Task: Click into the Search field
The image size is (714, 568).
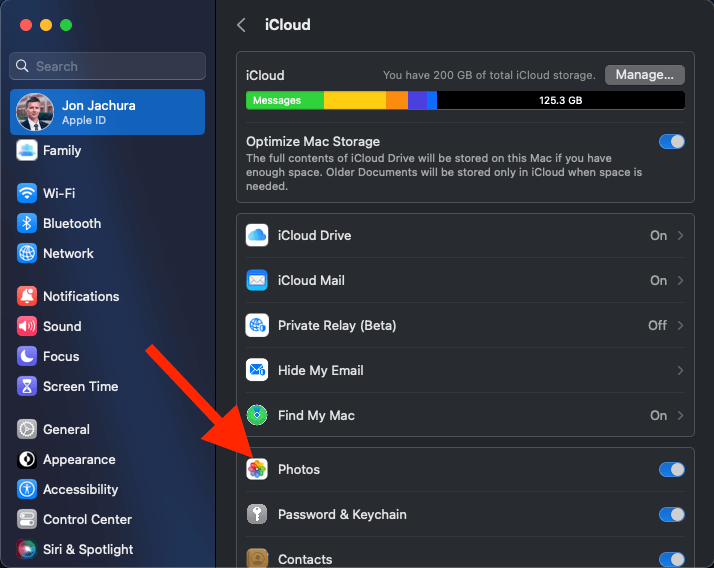Action: (108, 66)
